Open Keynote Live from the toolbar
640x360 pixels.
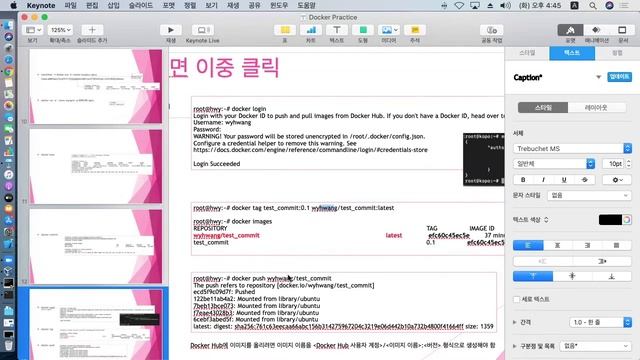[202, 30]
